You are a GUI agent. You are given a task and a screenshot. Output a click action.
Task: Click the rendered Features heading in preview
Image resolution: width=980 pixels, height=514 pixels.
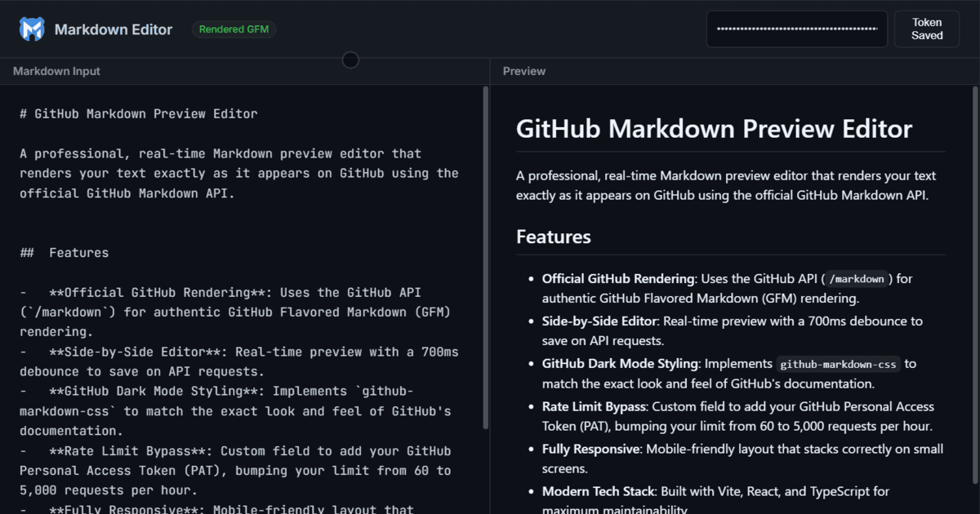[554, 237]
